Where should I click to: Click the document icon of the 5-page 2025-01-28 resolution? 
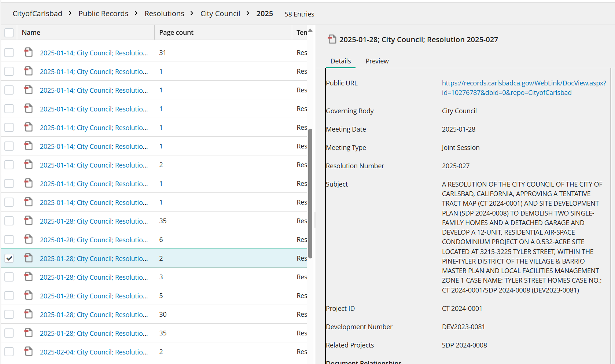(x=29, y=295)
